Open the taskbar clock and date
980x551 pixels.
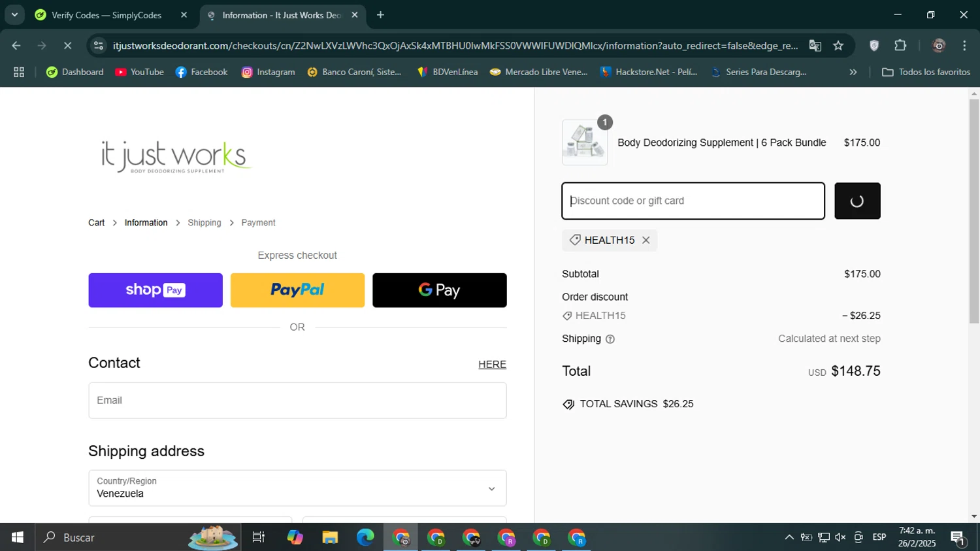917,537
